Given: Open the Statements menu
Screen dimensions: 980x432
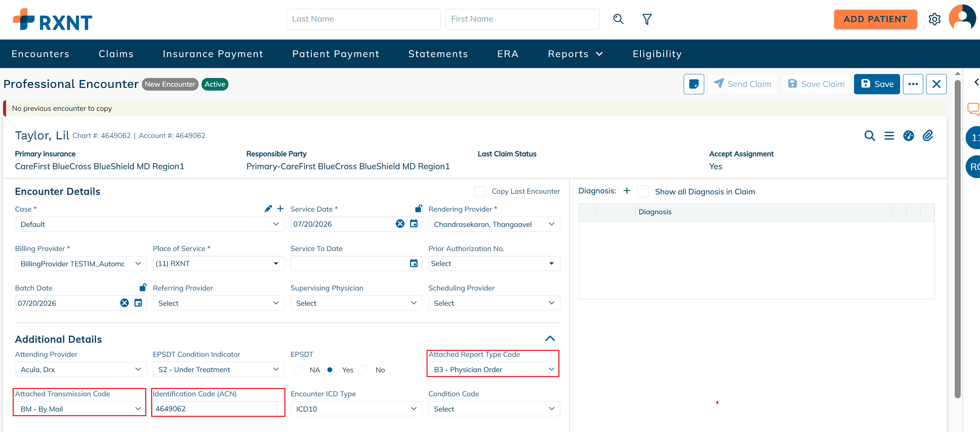Looking at the screenshot, I should click(438, 54).
